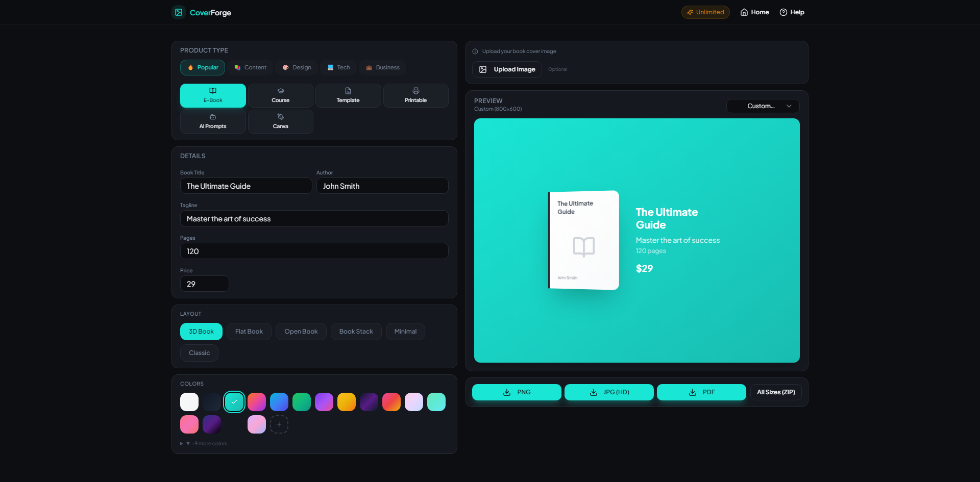The image size is (980, 482).
Task: Click the Help question mark icon
Action: click(x=782, y=12)
